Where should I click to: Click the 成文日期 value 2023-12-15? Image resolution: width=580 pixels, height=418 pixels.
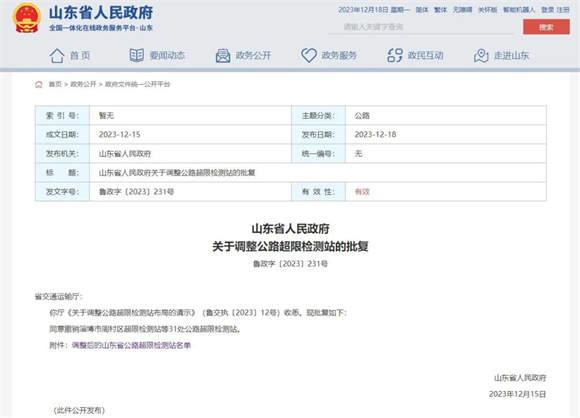pyautogui.click(x=119, y=135)
